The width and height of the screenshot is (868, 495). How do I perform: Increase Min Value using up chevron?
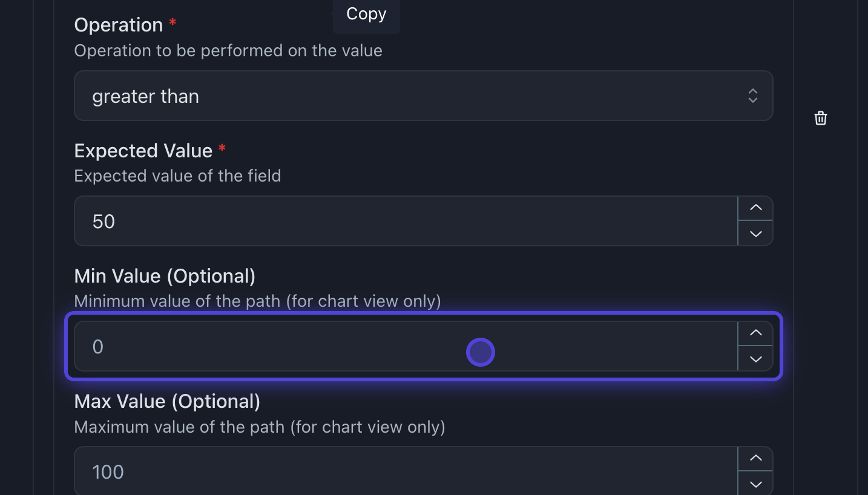coord(755,333)
